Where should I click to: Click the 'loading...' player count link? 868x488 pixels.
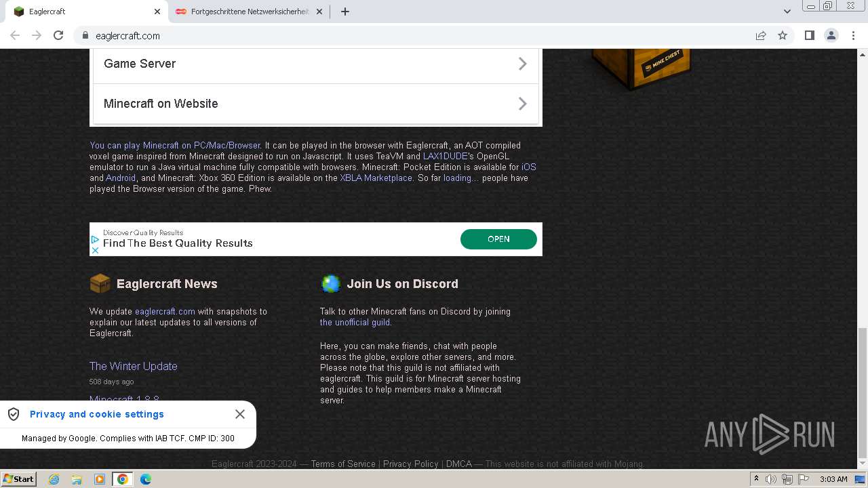461,178
